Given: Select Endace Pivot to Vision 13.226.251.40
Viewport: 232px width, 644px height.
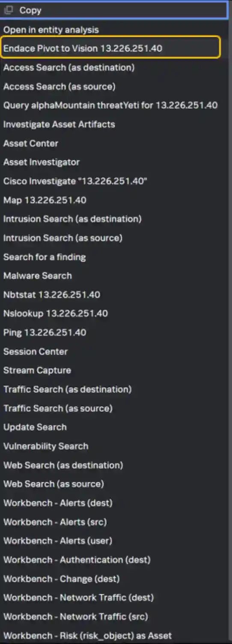Looking at the screenshot, I should pos(110,48).
